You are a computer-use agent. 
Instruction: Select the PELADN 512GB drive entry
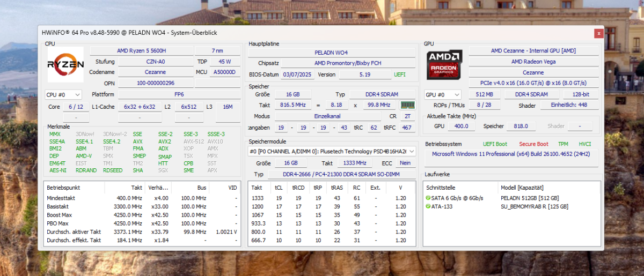511,198
